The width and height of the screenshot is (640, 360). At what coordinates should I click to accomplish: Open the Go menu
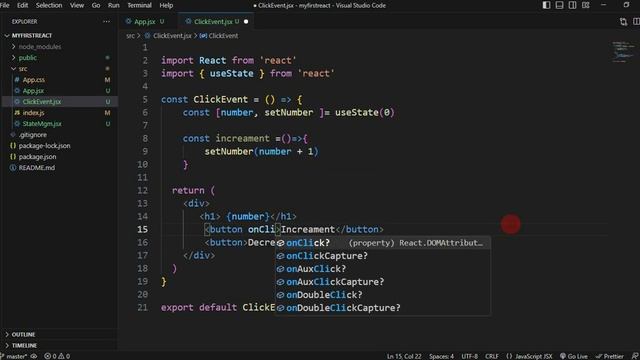[x=96, y=5]
